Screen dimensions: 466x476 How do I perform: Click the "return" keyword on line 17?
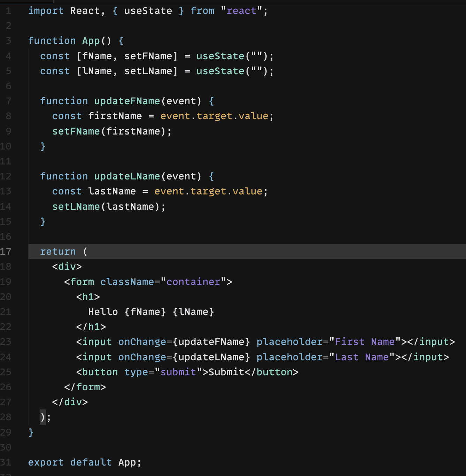(x=58, y=252)
